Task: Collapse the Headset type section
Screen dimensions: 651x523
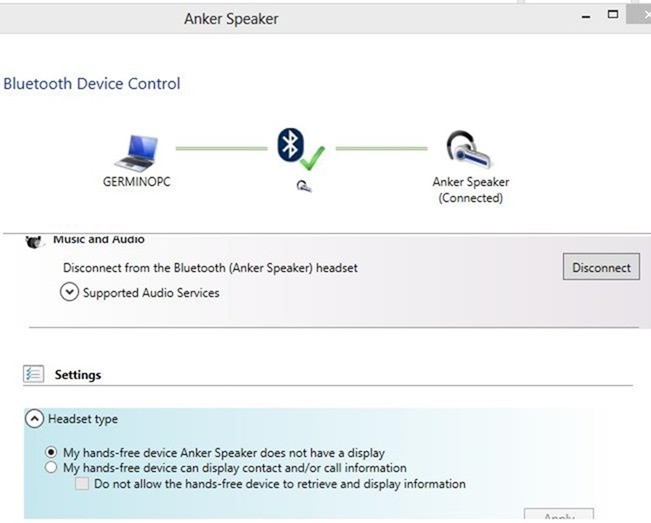Action: point(34,419)
